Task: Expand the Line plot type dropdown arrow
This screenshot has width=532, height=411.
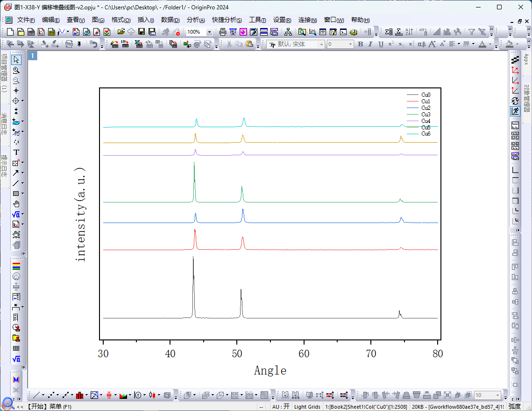Action: 43,395
